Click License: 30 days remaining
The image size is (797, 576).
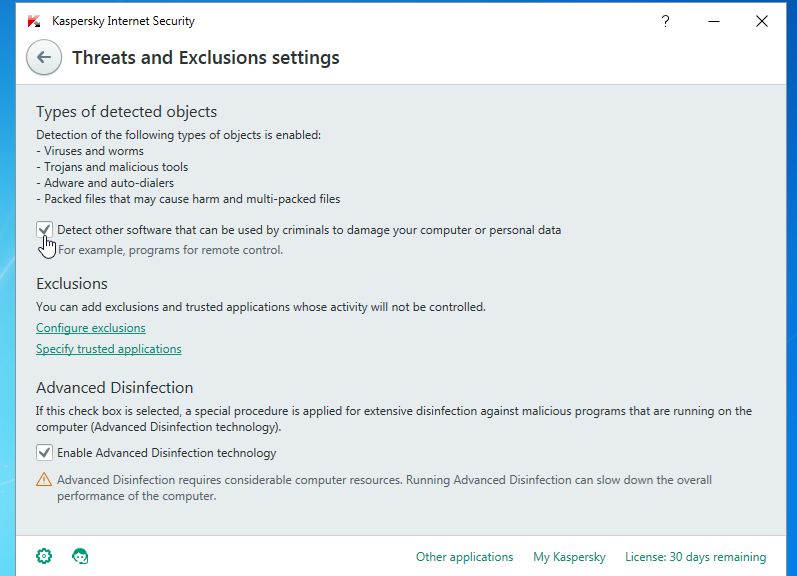click(x=695, y=557)
